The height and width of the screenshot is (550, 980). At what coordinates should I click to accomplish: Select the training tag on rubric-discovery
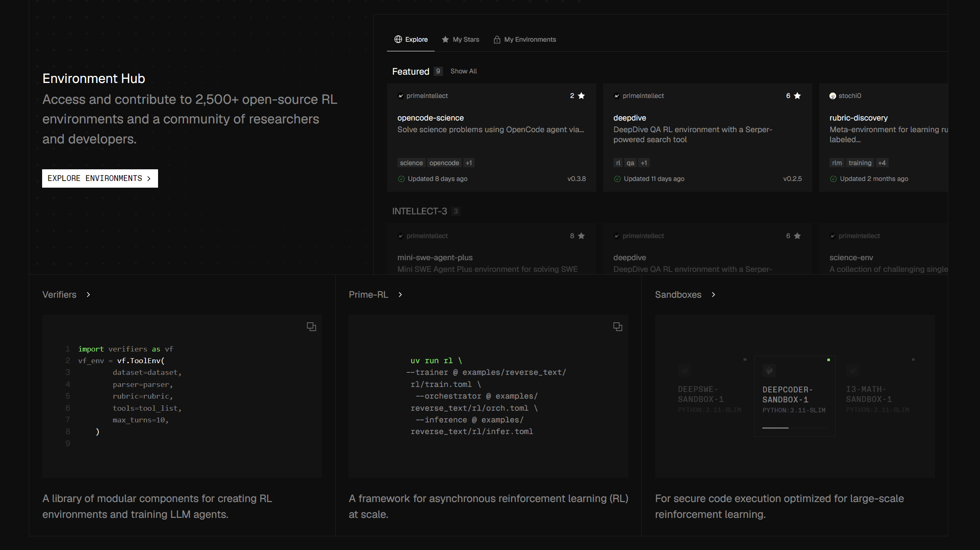pyautogui.click(x=860, y=163)
